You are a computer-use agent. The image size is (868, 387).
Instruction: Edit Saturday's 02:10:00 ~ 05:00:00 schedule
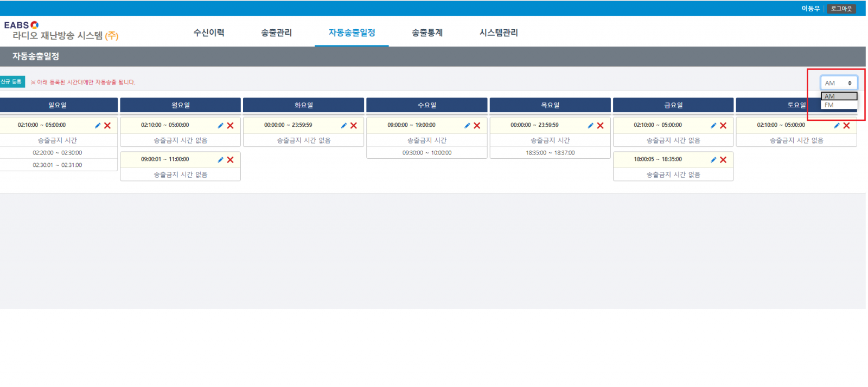coord(837,125)
